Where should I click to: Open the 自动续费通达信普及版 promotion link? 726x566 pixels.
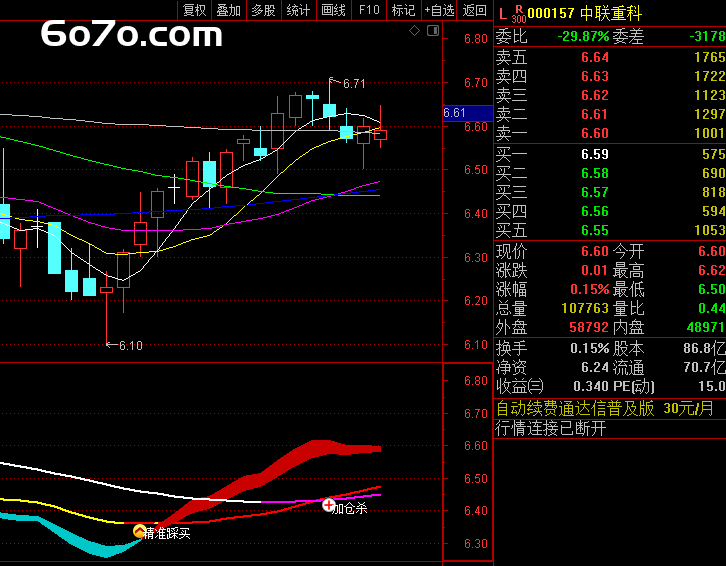coord(604,409)
